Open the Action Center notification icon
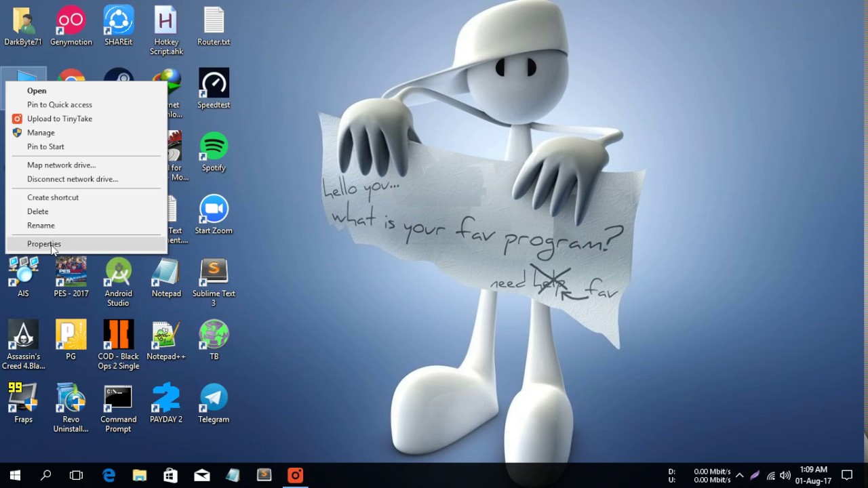The width and height of the screenshot is (868, 488). (x=847, y=475)
